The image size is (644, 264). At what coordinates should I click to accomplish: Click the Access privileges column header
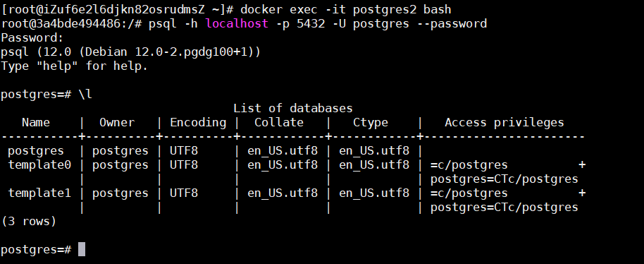[x=504, y=123]
